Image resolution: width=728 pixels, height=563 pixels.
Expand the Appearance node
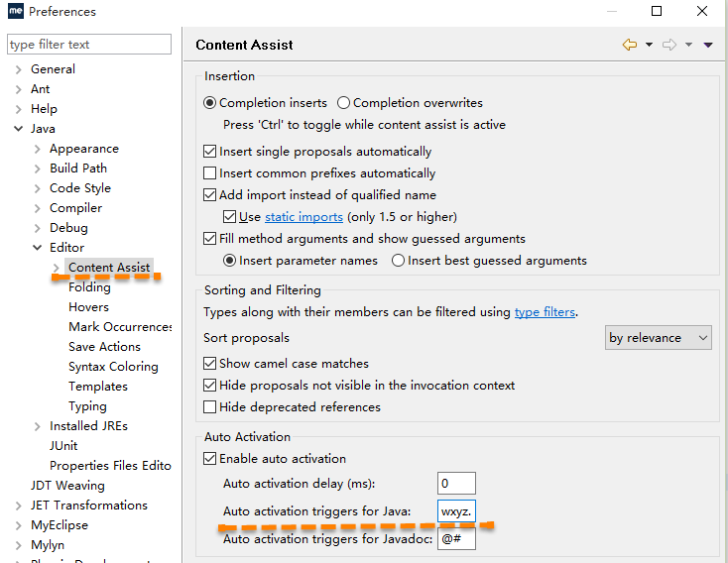[37, 149]
